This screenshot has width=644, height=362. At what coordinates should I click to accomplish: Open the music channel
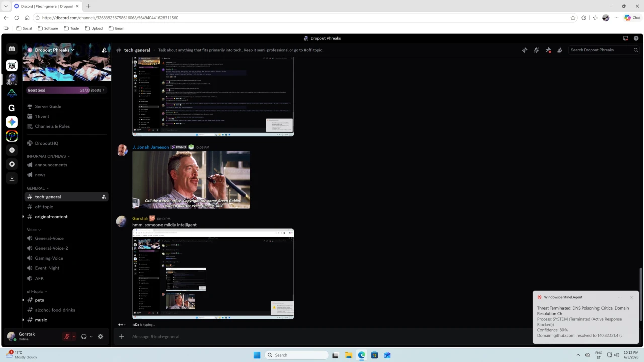tap(66, 320)
